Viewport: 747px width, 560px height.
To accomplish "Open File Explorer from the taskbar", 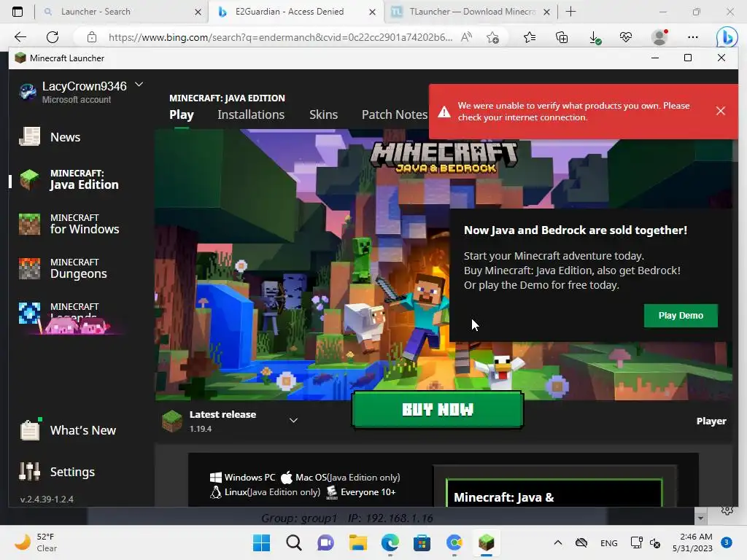I will tap(357, 542).
